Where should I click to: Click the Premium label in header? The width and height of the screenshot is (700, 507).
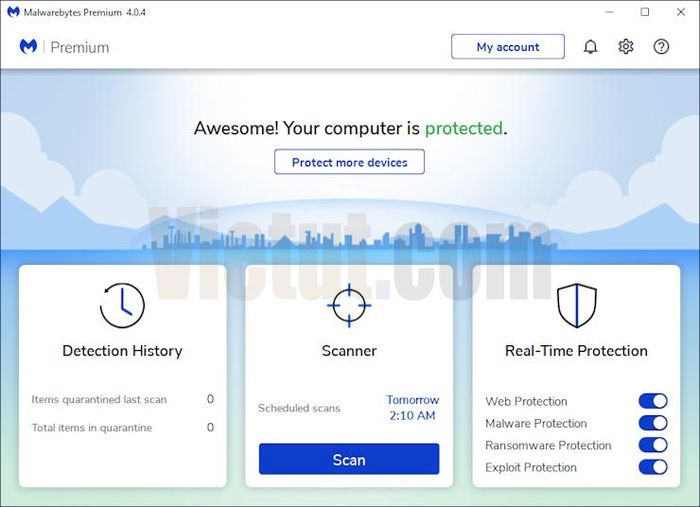[80, 47]
